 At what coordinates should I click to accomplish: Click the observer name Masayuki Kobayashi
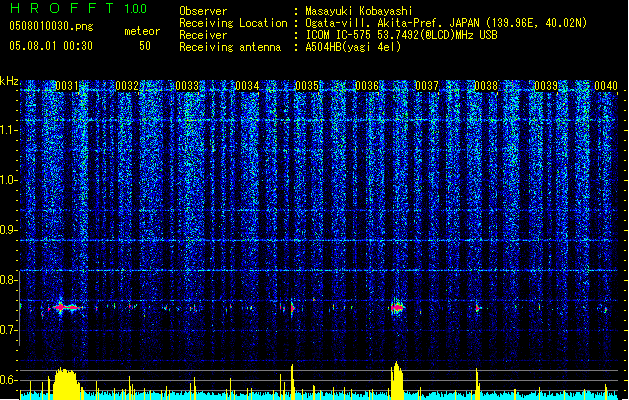pyautogui.click(x=359, y=11)
